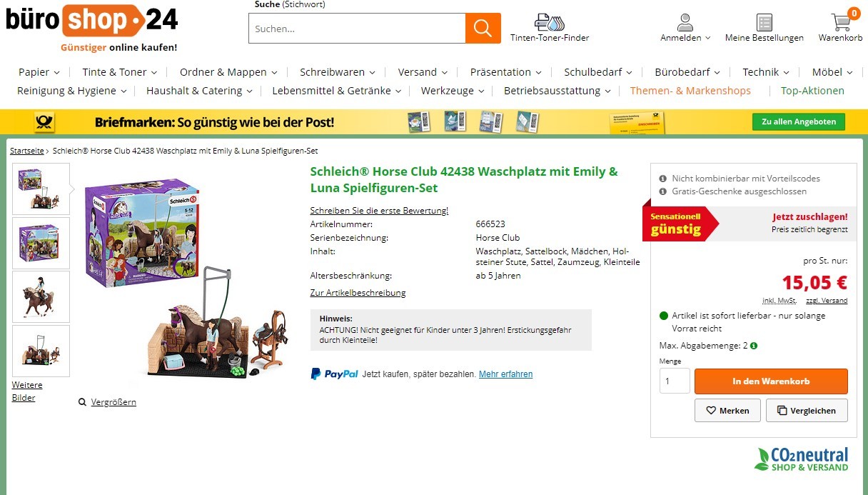The width and height of the screenshot is (868, 495).
Task: Click the Meine Bestellungen icon
Action: click(x=764, y=22)
